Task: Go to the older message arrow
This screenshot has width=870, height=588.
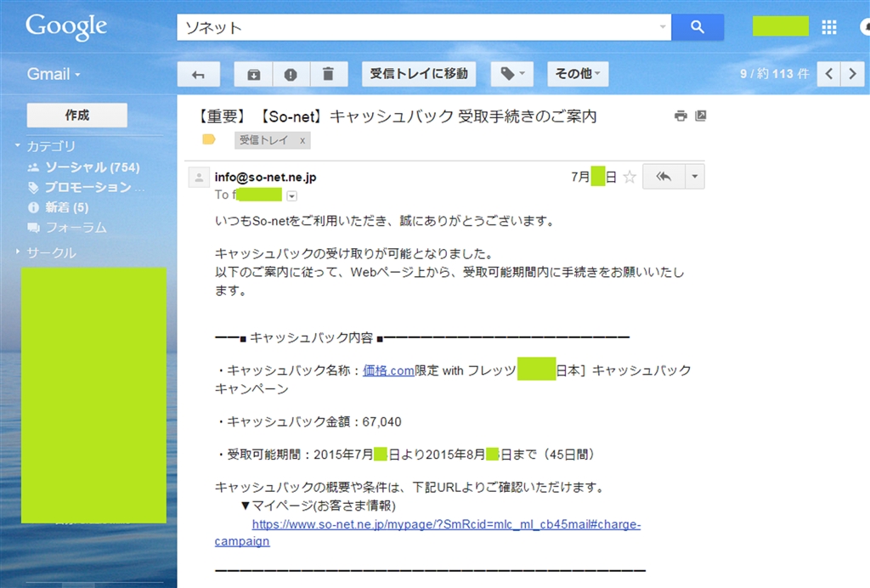Action: tap(853, 74)
